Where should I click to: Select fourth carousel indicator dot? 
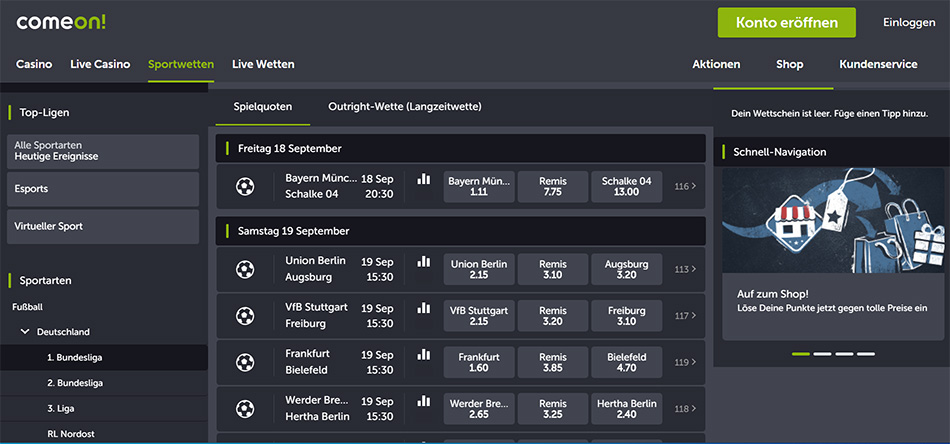866,354
